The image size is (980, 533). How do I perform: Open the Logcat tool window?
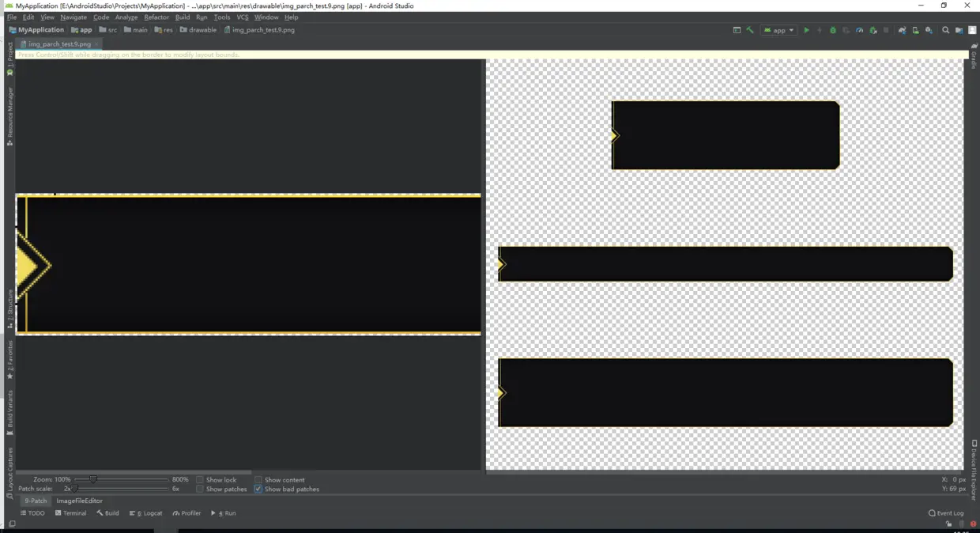[146, 513]
